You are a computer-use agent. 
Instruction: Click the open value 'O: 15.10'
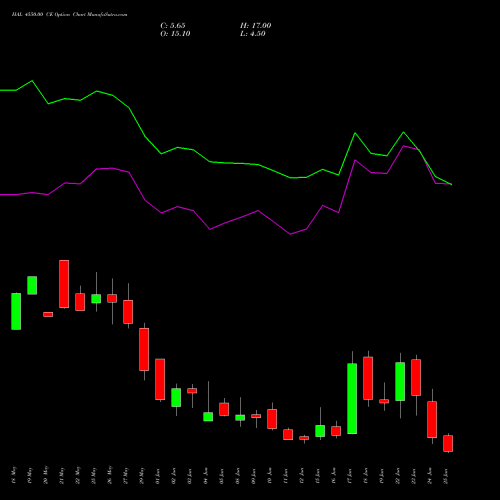point(175,34)
